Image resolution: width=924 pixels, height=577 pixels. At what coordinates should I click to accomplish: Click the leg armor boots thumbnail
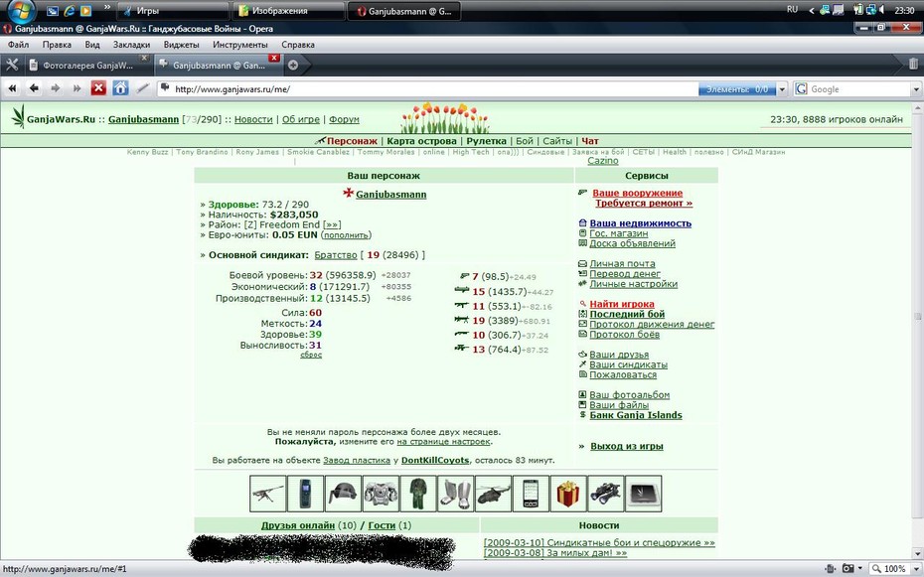pos(455,494)
